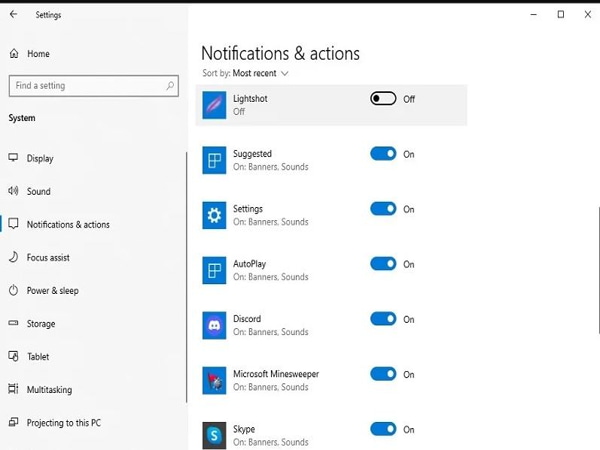Click the Projecting to this PC icon
The width and height of the screenshot is (600, 450).
click(13, 422)
